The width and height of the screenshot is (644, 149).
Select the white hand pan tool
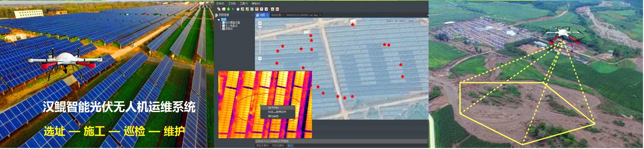tap(238, 9)
